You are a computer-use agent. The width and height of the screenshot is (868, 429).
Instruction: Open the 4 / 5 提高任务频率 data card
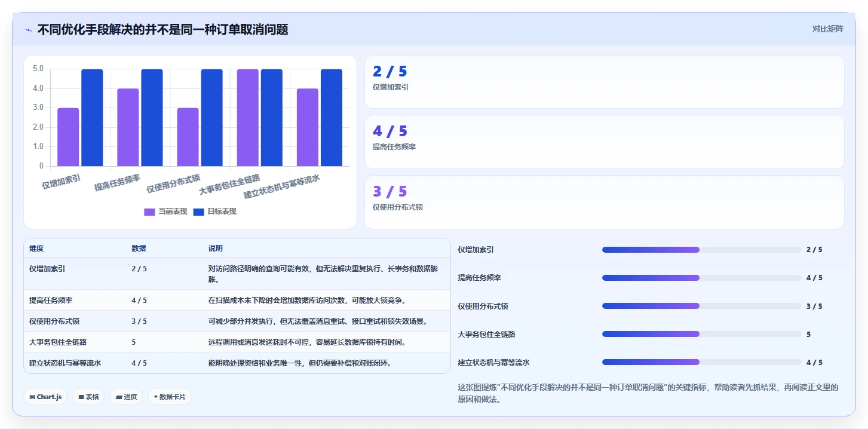[604, 142]
